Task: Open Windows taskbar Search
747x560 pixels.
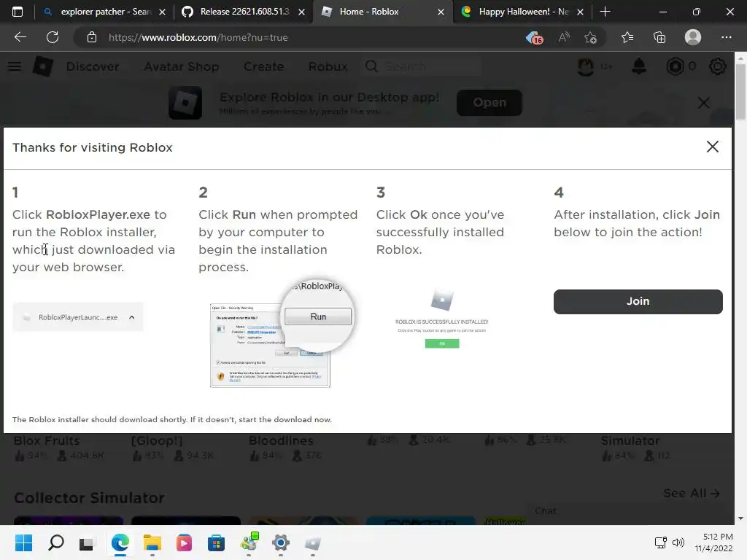Action: tap(55, 542)
